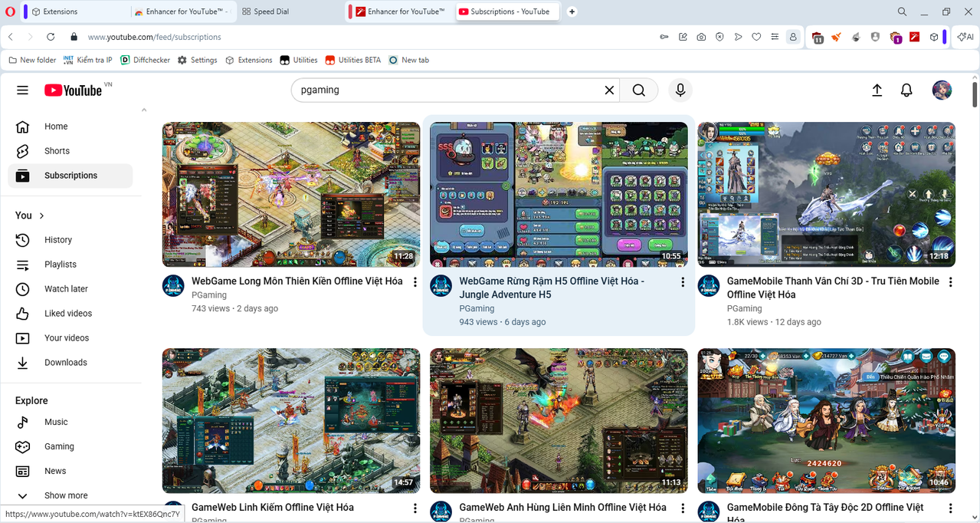Open the YouTube account avatar menu
The height and width of the screenshot is (523, 980).
942,90
